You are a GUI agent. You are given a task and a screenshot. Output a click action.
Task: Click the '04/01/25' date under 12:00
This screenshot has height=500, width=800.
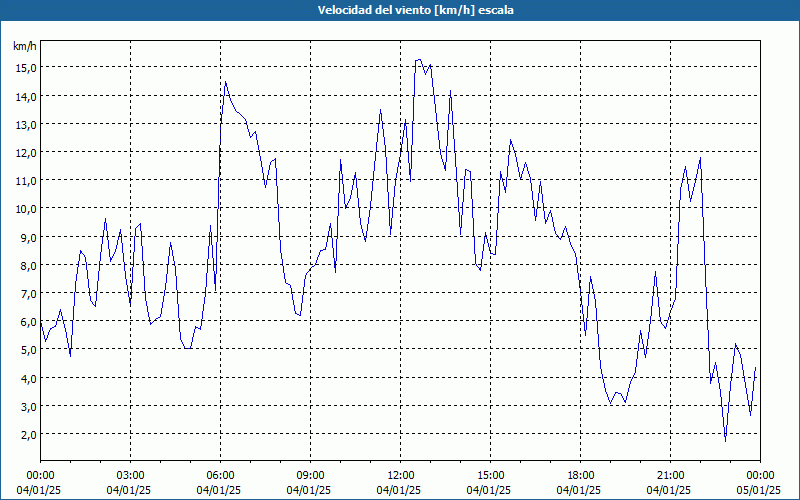(x=399, y=490)
